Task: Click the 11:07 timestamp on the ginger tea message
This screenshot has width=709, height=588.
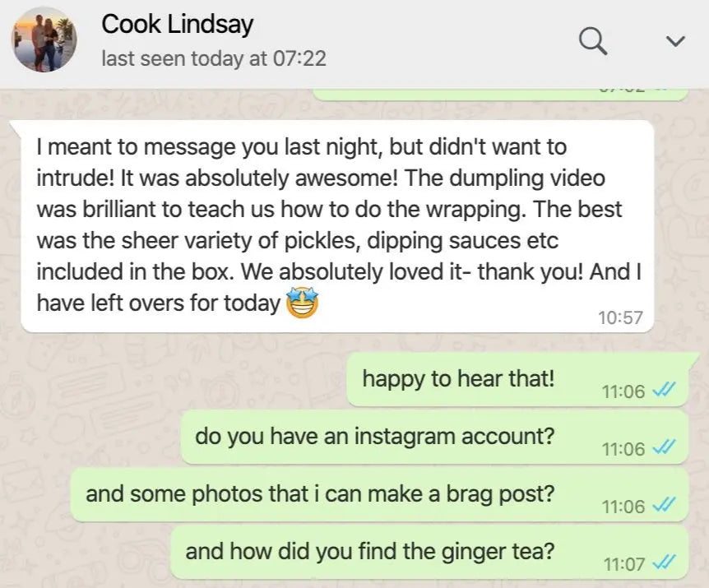Action: point(624,564)
